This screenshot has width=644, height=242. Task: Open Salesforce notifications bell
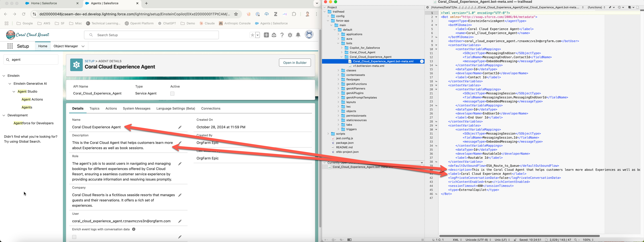point(298,35)
